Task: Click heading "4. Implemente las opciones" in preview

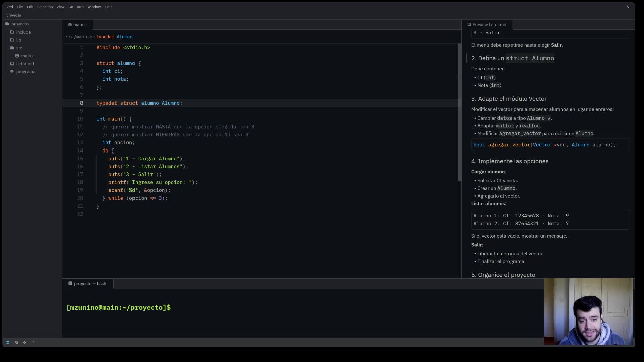Action: pos(510,161)
